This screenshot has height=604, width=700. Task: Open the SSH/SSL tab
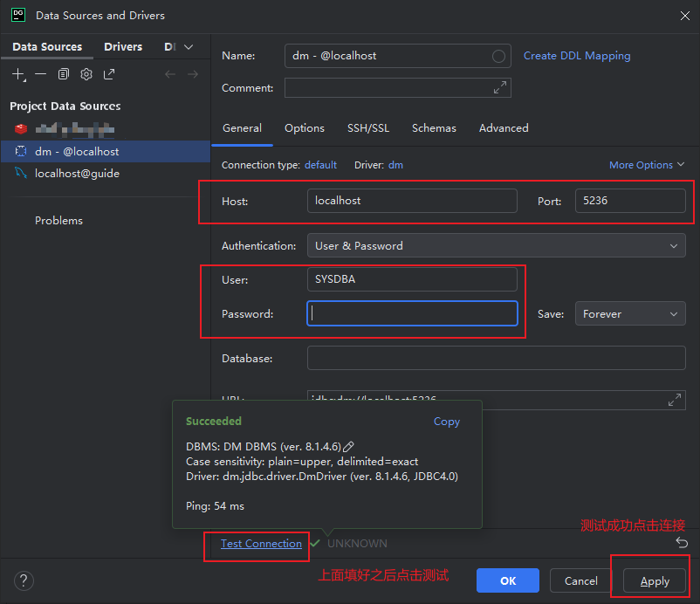(368, 128)
